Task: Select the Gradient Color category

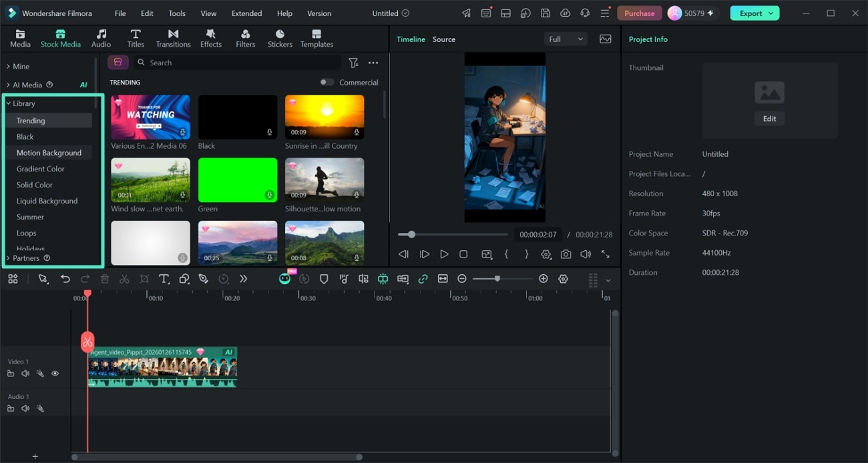Action: pos(41,169)
